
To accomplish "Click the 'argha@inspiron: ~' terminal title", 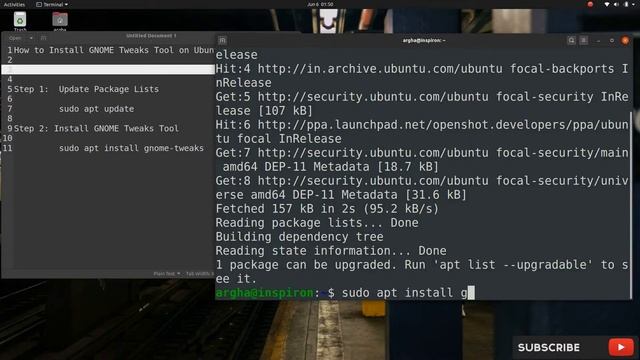I will (424, 40).
